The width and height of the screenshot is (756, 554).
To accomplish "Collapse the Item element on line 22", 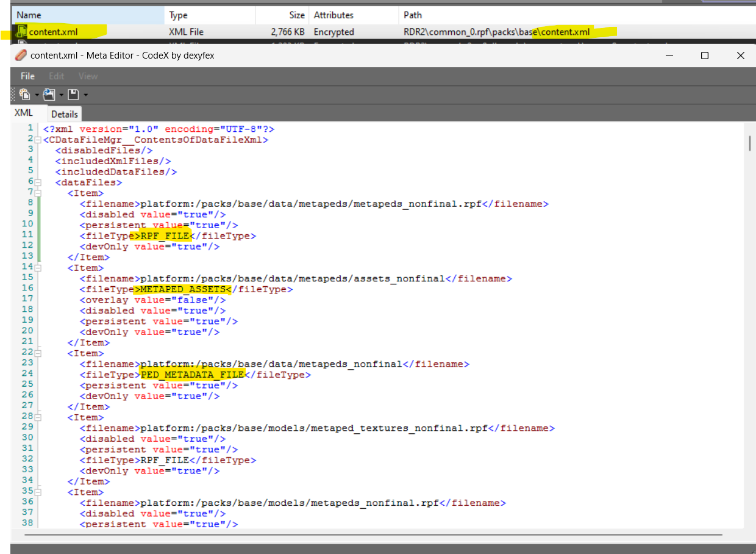I will click(x=38, y=353).
